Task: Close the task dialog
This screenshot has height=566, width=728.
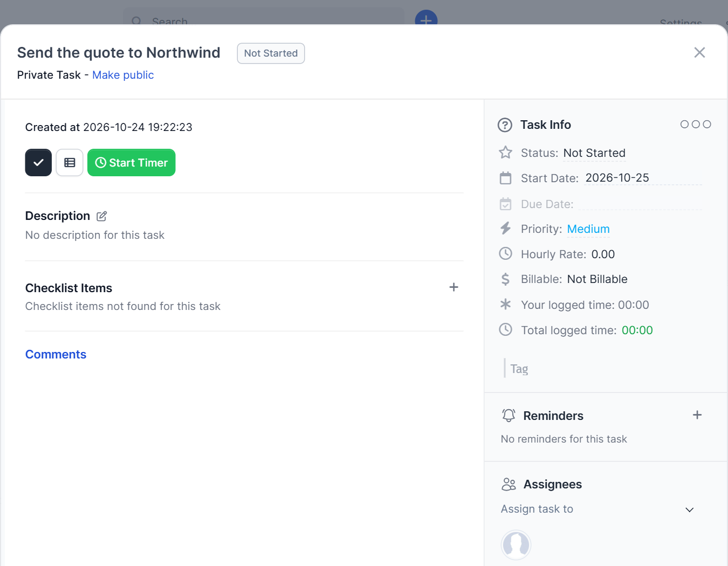Action: (699, 52)
